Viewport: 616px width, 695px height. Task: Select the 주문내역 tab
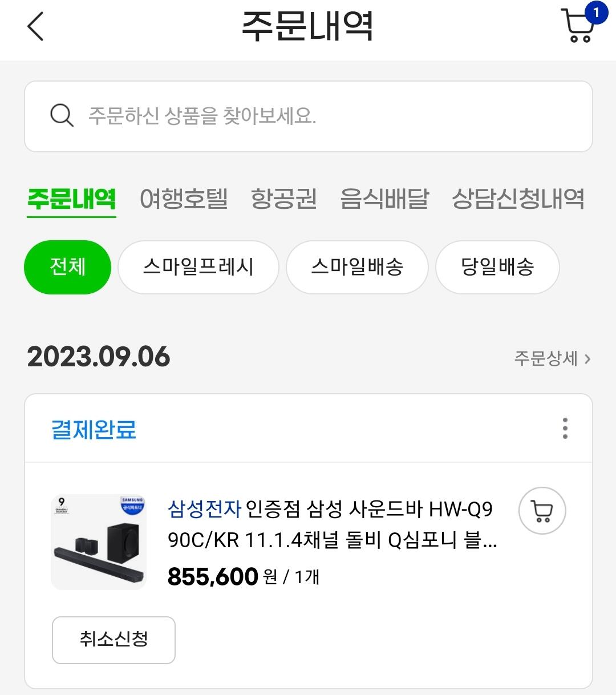[x=71, y=199]
